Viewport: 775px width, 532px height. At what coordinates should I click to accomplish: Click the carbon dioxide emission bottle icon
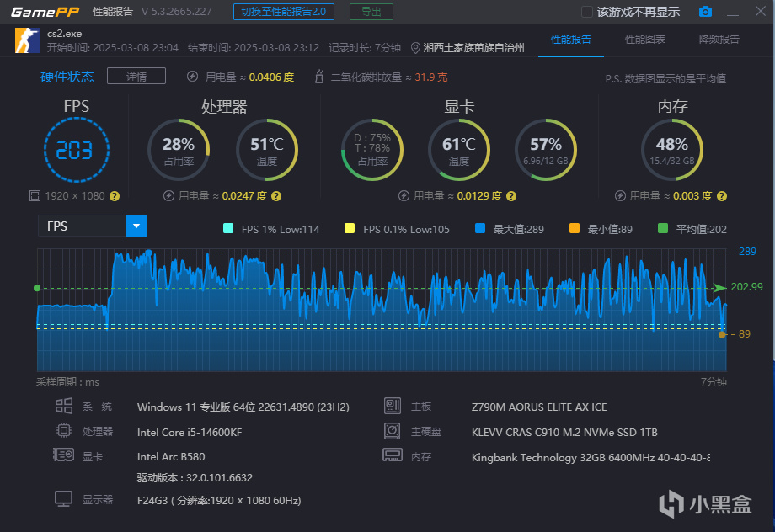pyautogui.click(x=319, y=77)
